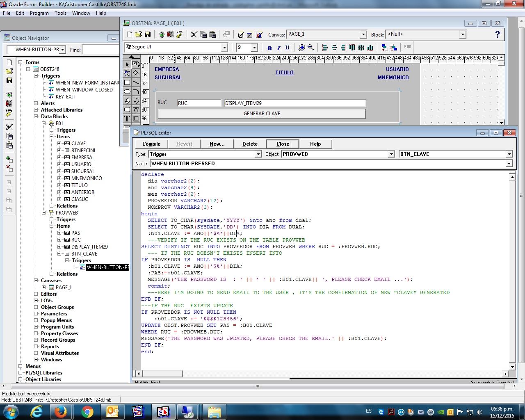Toggle Underline formatting in Layout Editor

pyautogui.click(x=287, y=48)
